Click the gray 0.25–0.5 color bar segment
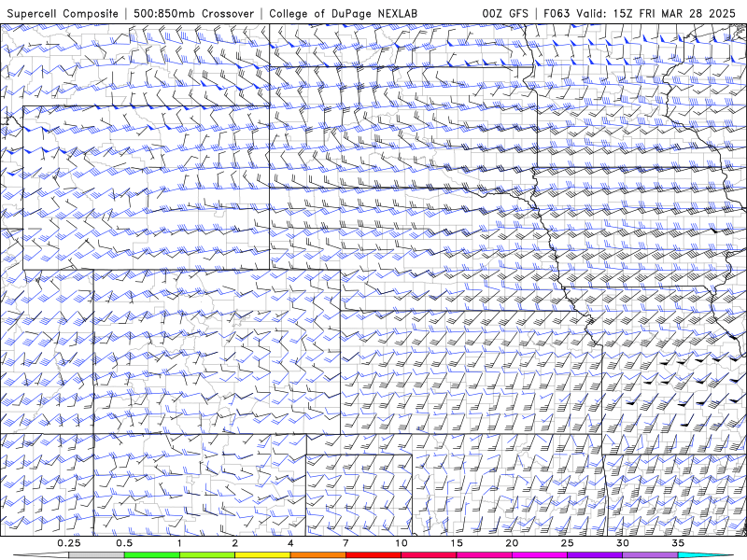747x560 pixels. (97, 555)
